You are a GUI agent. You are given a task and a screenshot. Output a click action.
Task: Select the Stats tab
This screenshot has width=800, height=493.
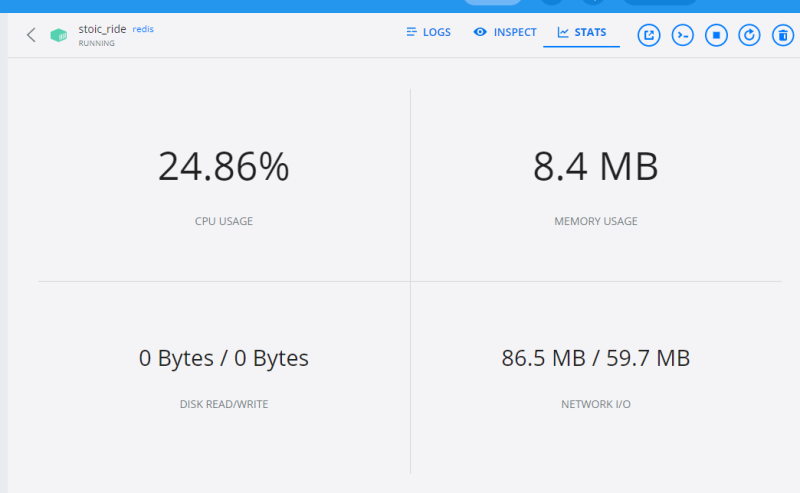(x=581, y=32)
